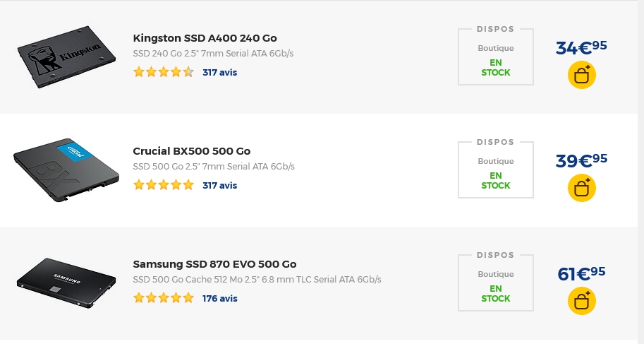Click the 61€95 Samsung price
Image resolution: width=644 pixels, height=344 pixels.
581,273
